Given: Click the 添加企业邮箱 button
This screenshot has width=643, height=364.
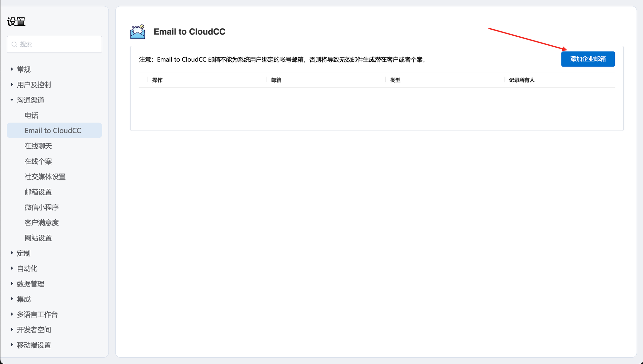Looking at the screenshot, I should tap(588, 59).
